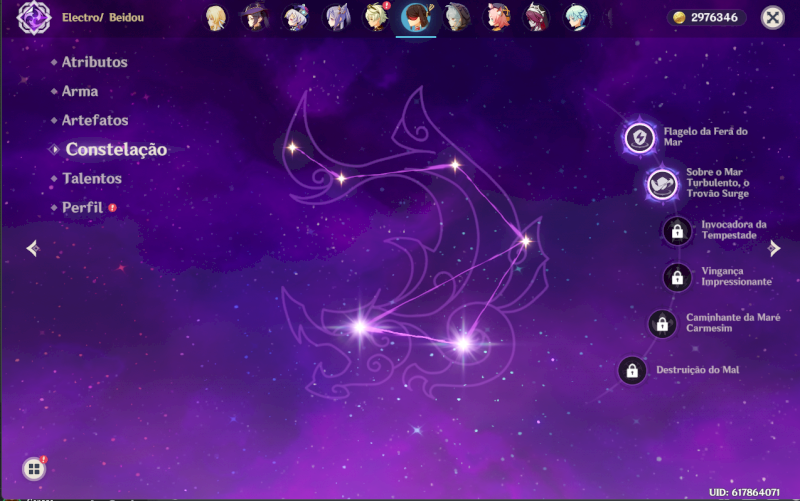
Task: Select Diona's pink-haired portrait
Action: coord(497,18)
